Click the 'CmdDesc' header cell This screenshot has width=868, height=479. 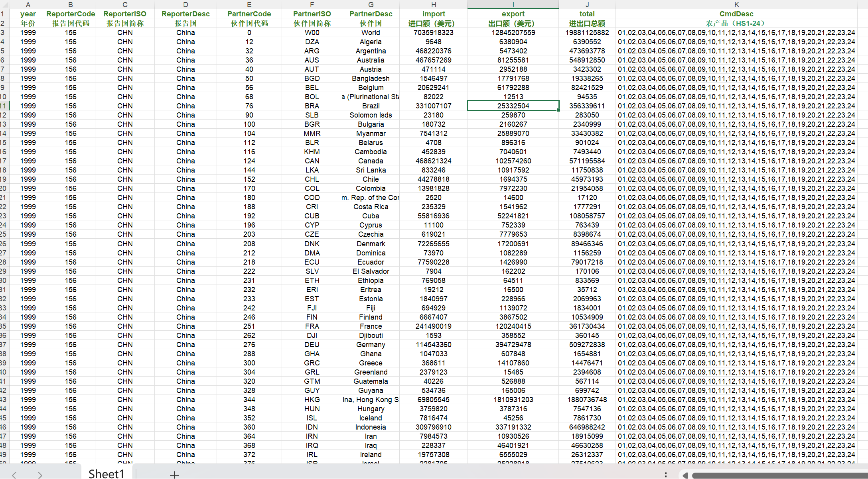(x=736, y=14)
